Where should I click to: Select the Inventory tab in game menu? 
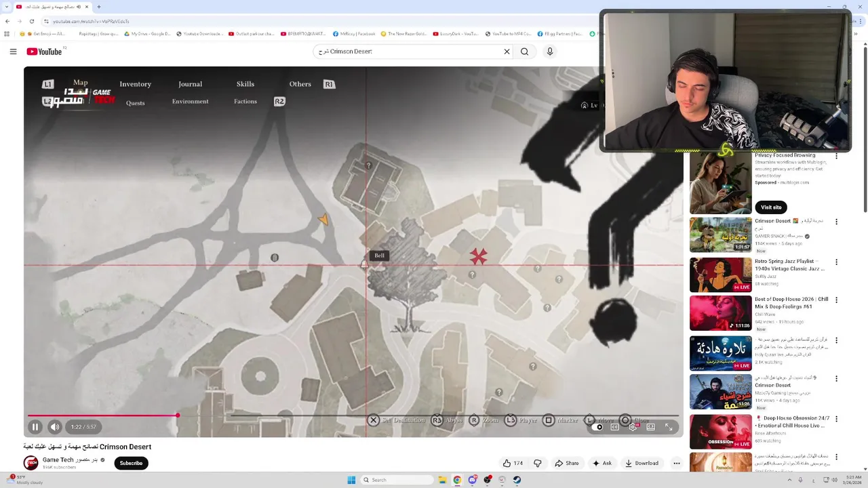[135, 84]
